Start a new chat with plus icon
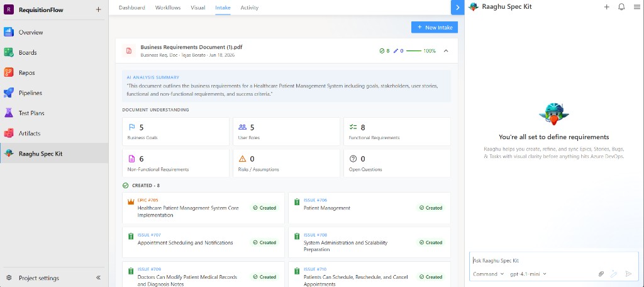The height and width of the screenshot is (287, 644). tap(607, 6)
